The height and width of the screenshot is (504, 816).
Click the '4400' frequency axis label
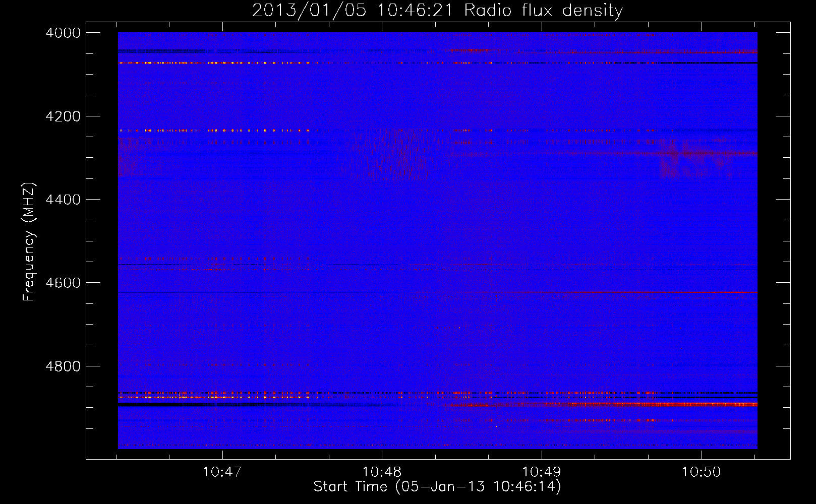pyautogui.click(x=63, y=200)
